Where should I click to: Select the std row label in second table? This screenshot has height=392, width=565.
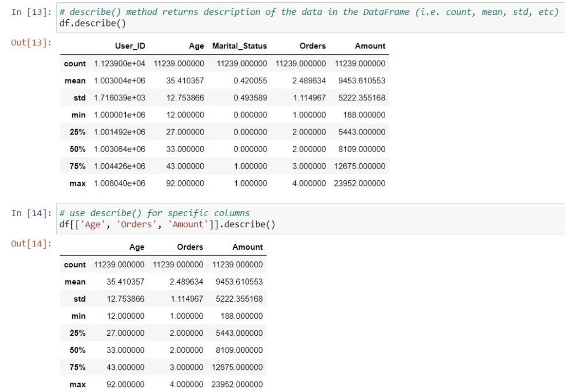click(79, 299)
